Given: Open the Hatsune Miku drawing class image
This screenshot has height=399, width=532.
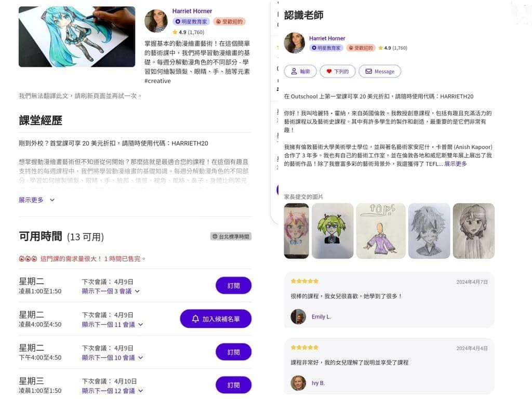Looking at the screenshot, I should (77, 37).
